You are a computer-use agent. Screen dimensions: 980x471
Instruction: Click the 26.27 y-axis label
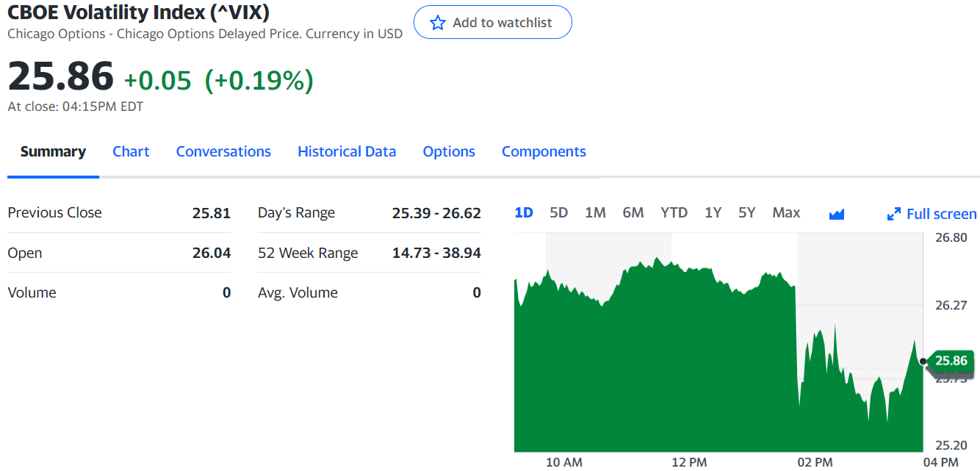coord(951,305)
